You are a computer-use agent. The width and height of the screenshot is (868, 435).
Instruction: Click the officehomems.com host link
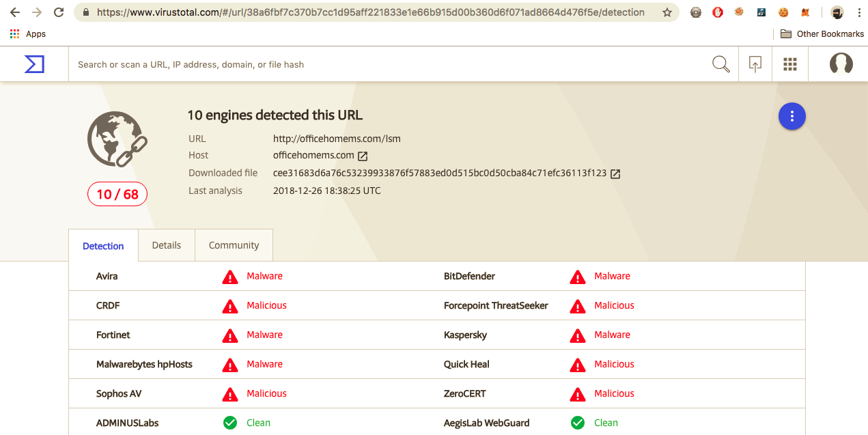click(313, 155)
